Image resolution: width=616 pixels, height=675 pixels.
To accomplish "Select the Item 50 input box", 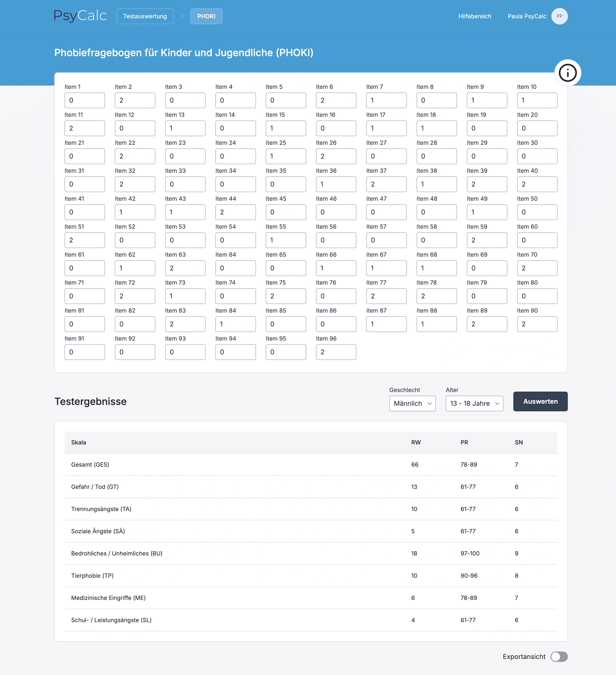I will click(537, 212).
